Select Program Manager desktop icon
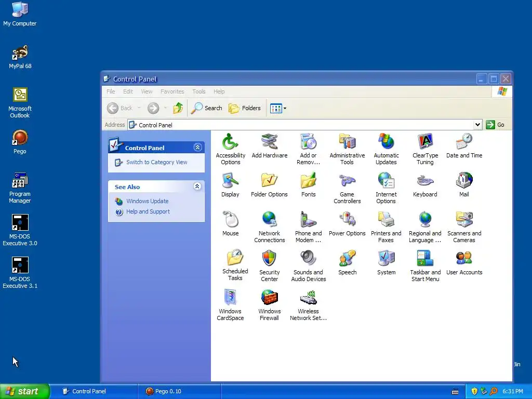 pos(20,188)
